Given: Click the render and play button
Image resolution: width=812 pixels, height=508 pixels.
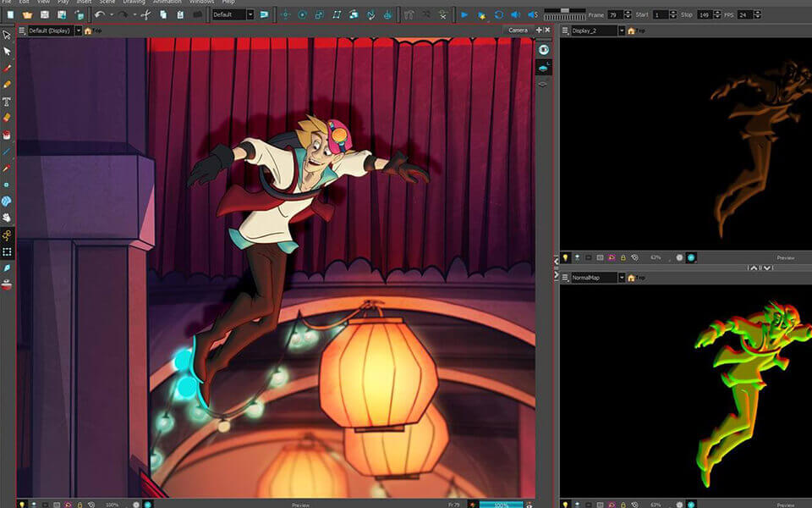Looking at the screenshot, I should pos(481,15).
